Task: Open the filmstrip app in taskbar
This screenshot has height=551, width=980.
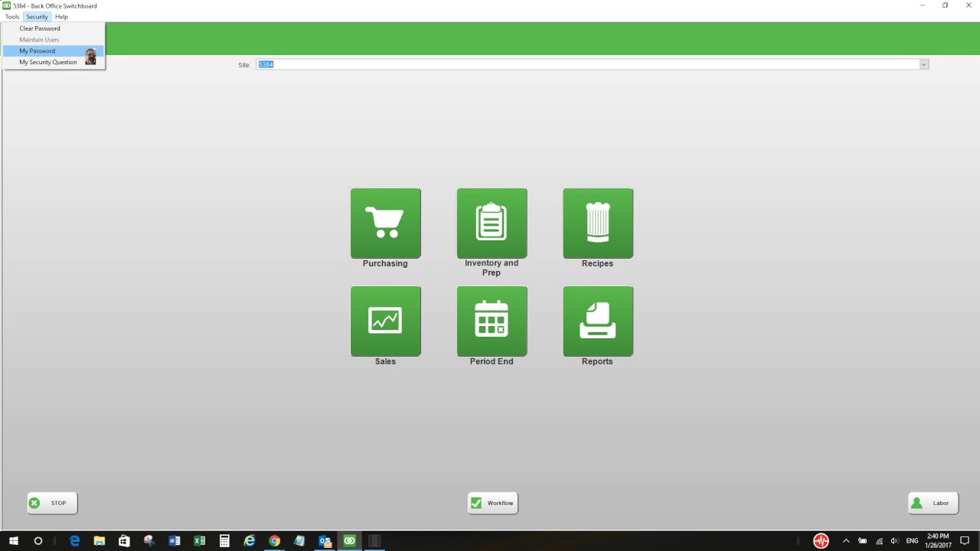Action: coord(374,541)
